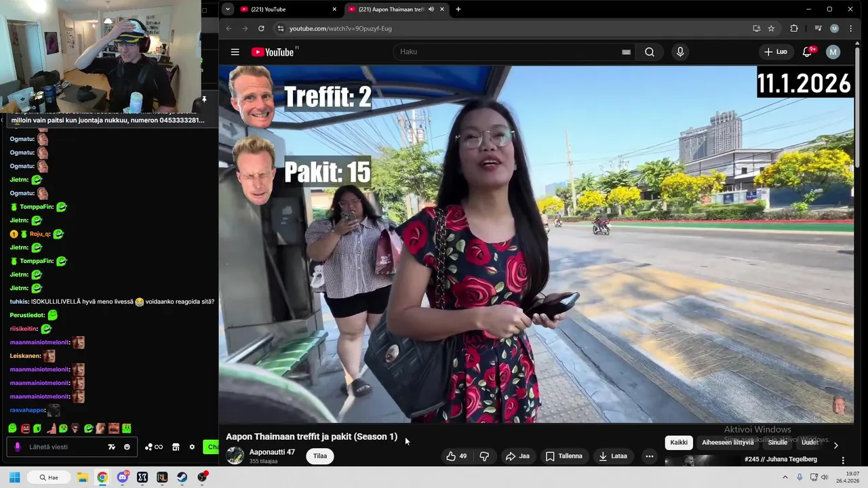The height and width of the screenshot is (488, 868).
Task: Open the Windows Start menu
Action: (14, 477)
